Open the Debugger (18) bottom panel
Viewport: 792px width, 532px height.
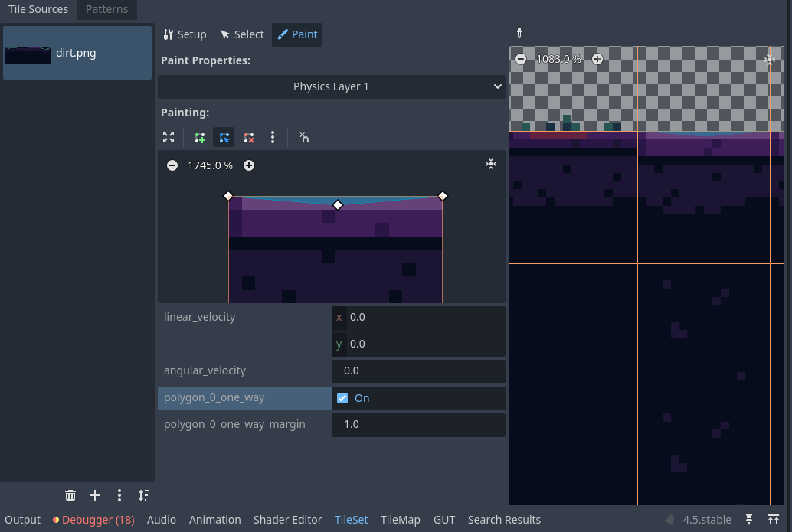(93, 520)
